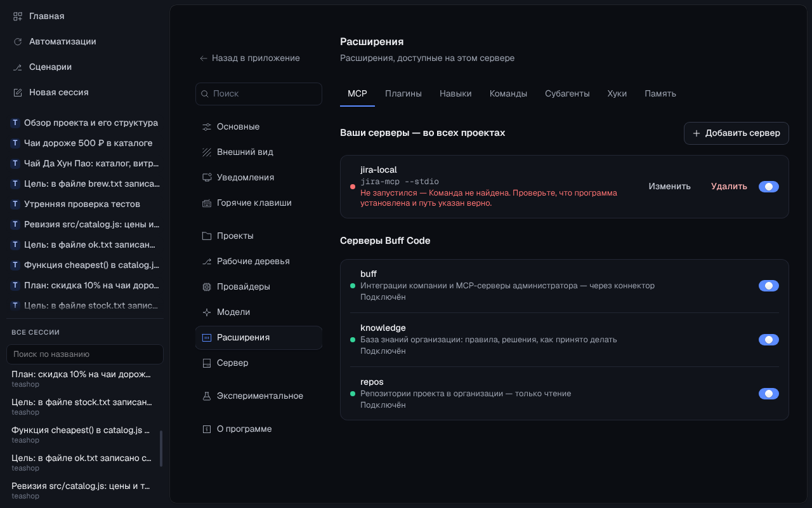This screenshot has width=812, height=508.
Task: Click Изменить for jira-local
Action: coord(669,187)
